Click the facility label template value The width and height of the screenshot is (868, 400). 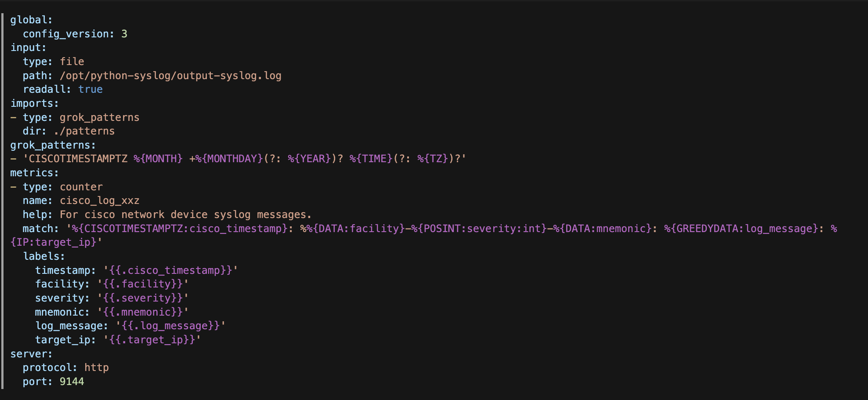point(143,284)
